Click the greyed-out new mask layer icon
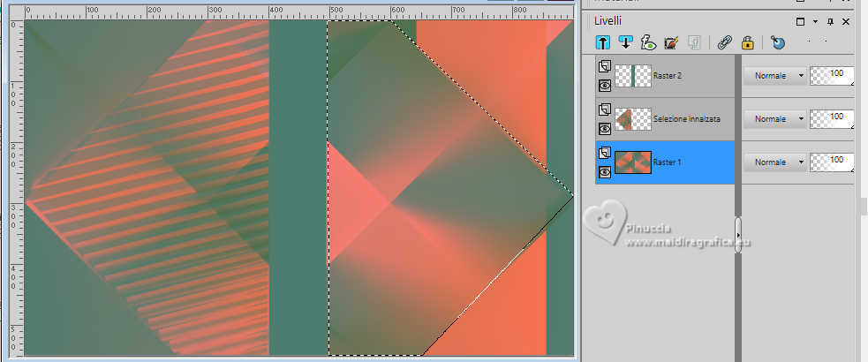This screenshot has height=362, width=868. 694,42
